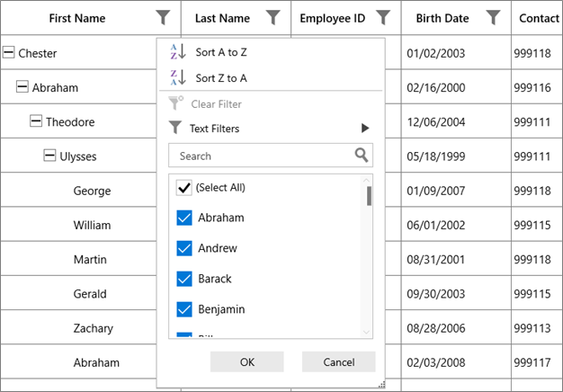Image resolution: width=563 pixels, height=392 pixels.
Task: Open the Birth Date column filter icon
Action: coord(493,17)
